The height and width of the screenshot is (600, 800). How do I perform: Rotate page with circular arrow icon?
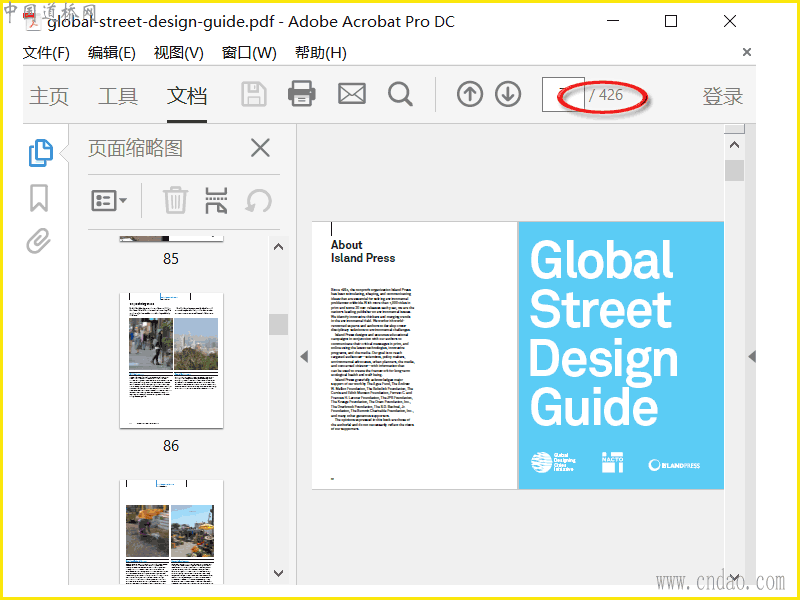pos(258,201)
